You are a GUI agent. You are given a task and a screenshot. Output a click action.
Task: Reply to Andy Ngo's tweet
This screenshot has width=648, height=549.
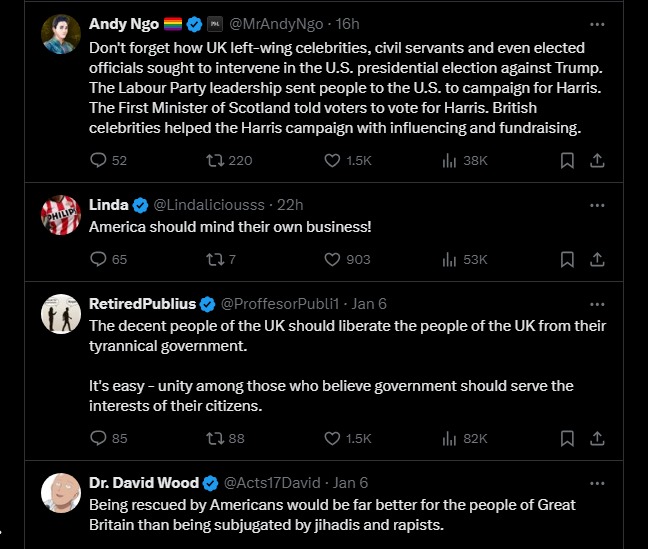[98, 160]
